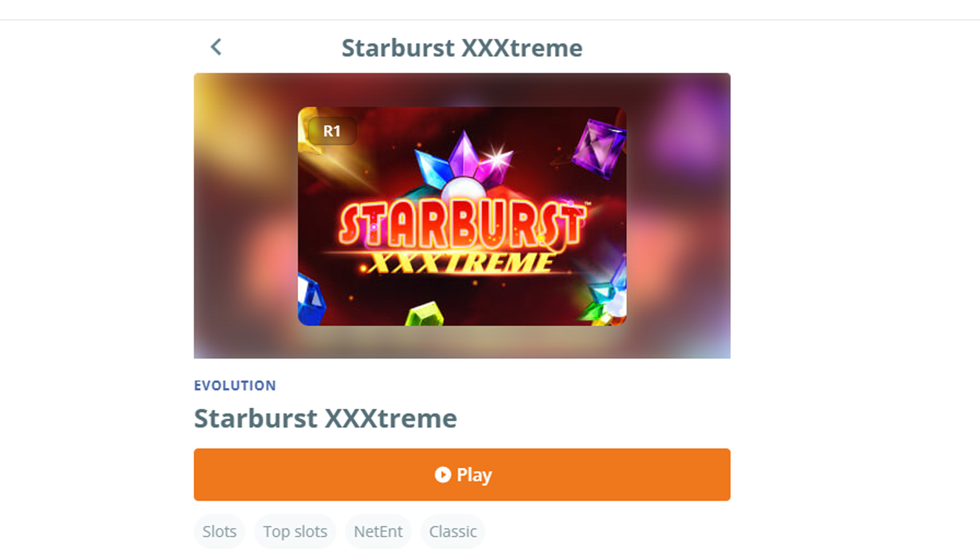
Task: Select the Top slots category tag
Action: [x=295, y=531]
